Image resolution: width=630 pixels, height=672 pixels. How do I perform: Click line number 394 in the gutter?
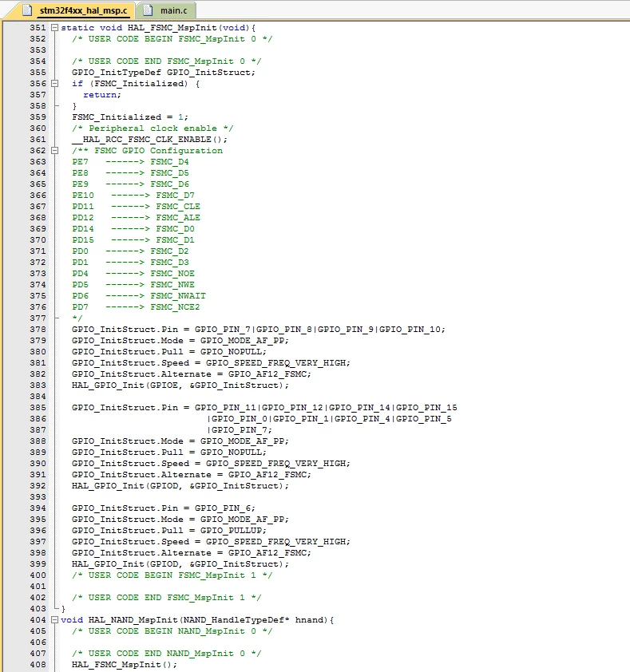[x=38, y=508]
